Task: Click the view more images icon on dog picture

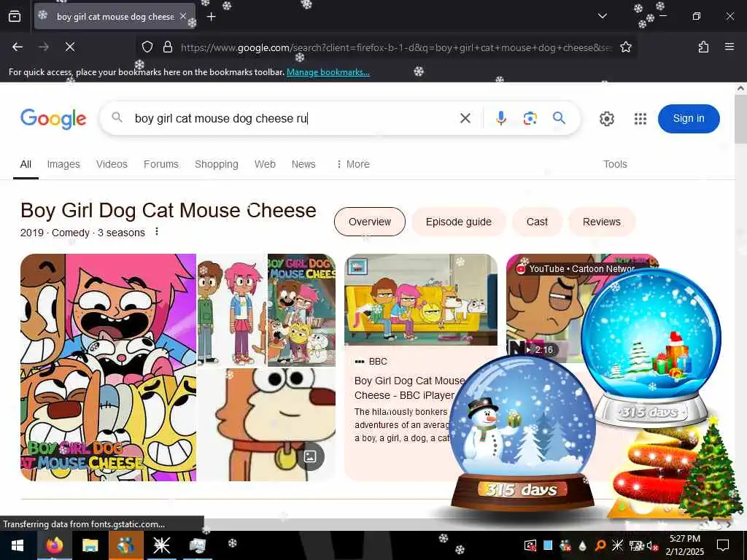Action: point(310,456)
